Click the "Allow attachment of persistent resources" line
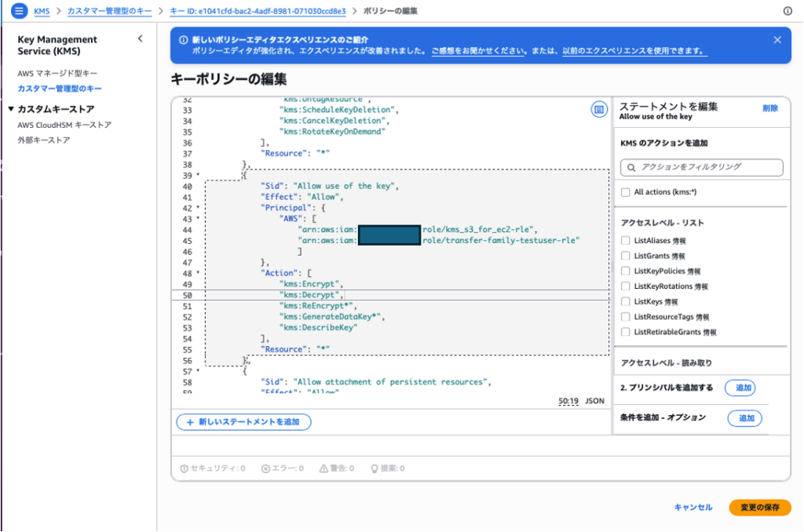The width and height of the screenshot is (804, 532). (375, 382)
